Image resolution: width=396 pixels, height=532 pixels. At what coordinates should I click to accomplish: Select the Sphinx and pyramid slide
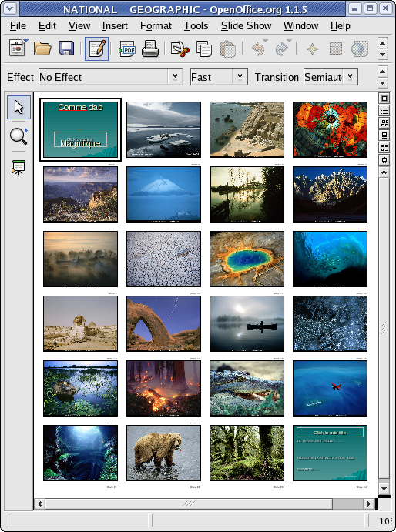(80, 323)
